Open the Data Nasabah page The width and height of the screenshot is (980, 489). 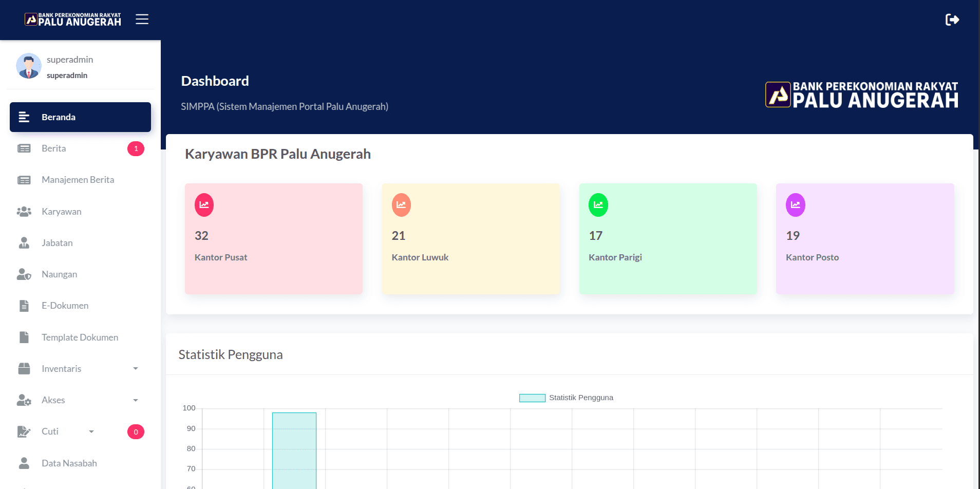tap(69, 463)
